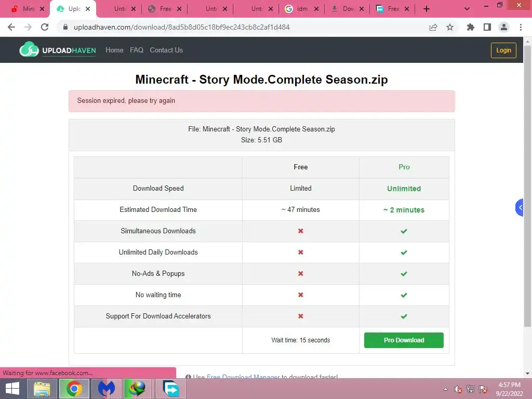Click the padlock site info icon
Image resolution: width=532 pixels, height=399 pixels.
(x=65, y=27)
